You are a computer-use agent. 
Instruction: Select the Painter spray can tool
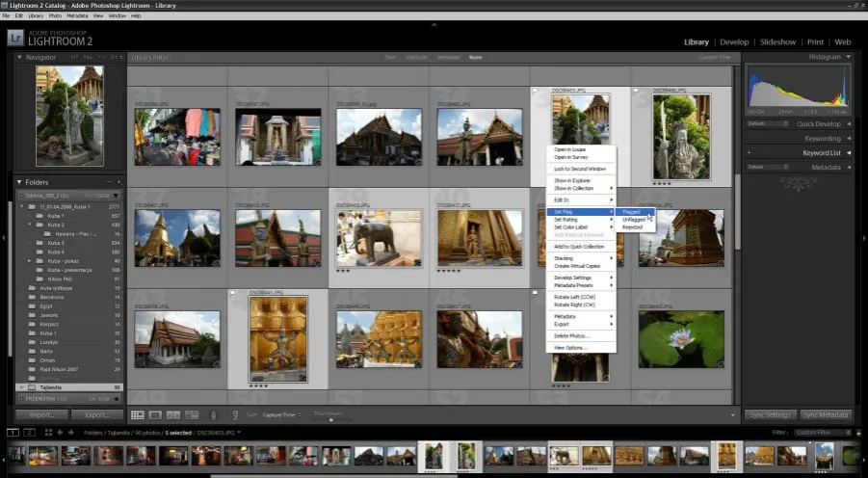214,415
